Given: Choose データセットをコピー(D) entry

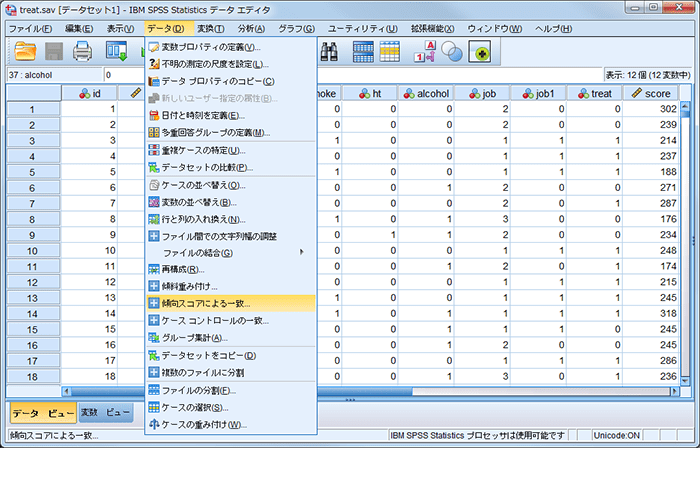Looking at the screenshot, I should 231,356.
